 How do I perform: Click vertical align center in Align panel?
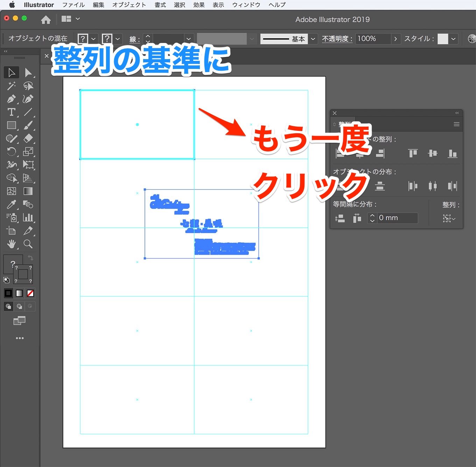click(433, 153)
